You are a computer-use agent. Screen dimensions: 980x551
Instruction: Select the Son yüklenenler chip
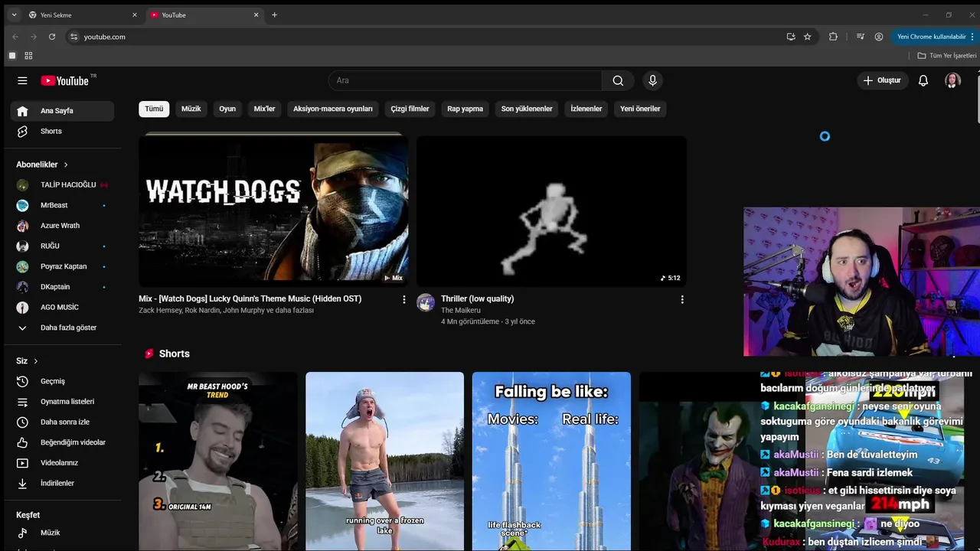pyautogui.click(x=527, y=109)
